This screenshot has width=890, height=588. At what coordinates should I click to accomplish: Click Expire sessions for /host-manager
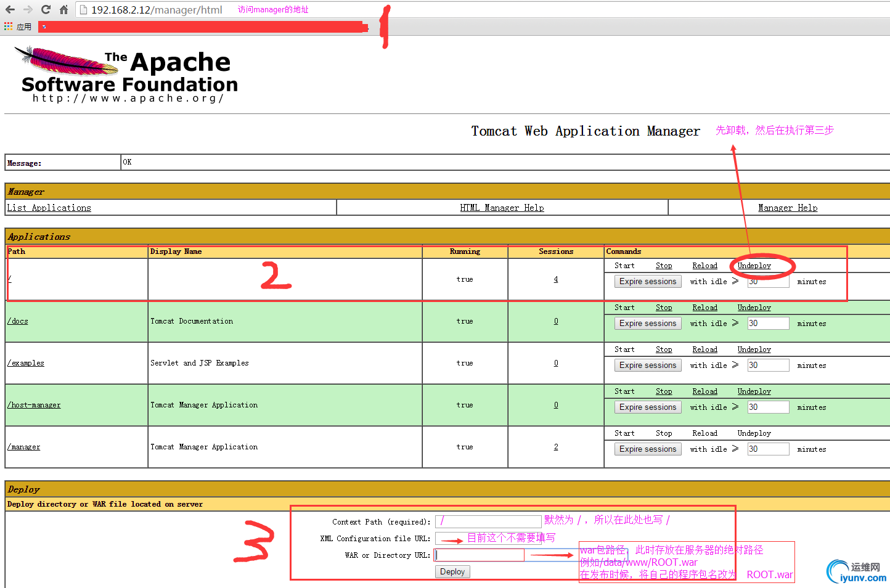click(x=648, y=407)
